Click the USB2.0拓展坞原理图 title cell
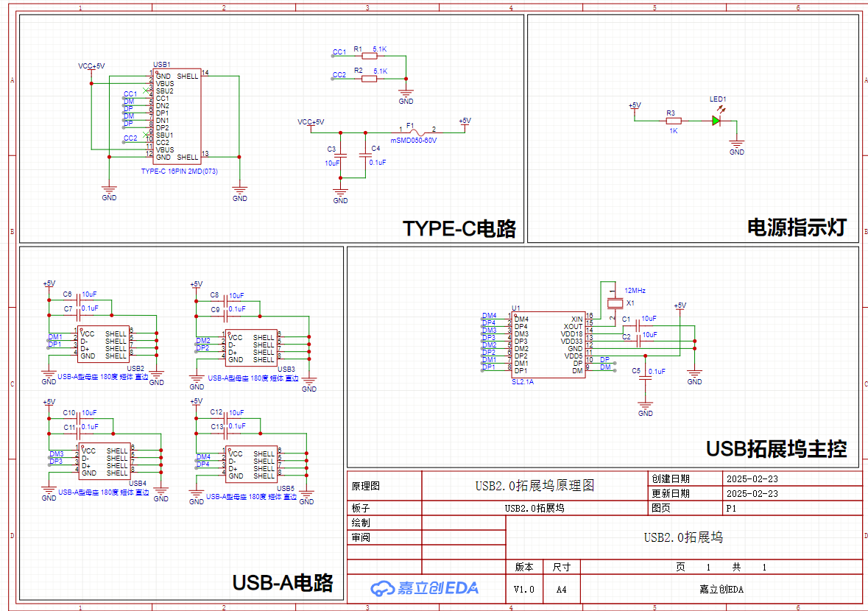This screenshot has width=868, height=611. (534, 486)
